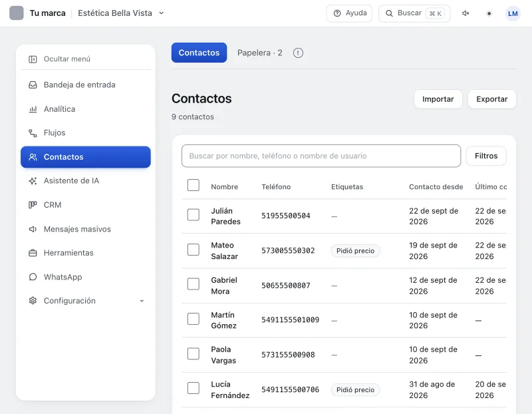Screen dimensions: 532x414
Task: Click phone number 573005550302
Action: point(288,251)
